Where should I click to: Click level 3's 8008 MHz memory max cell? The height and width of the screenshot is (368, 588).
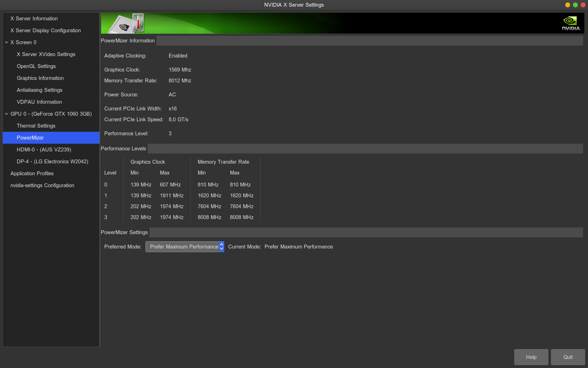(241, 217)
